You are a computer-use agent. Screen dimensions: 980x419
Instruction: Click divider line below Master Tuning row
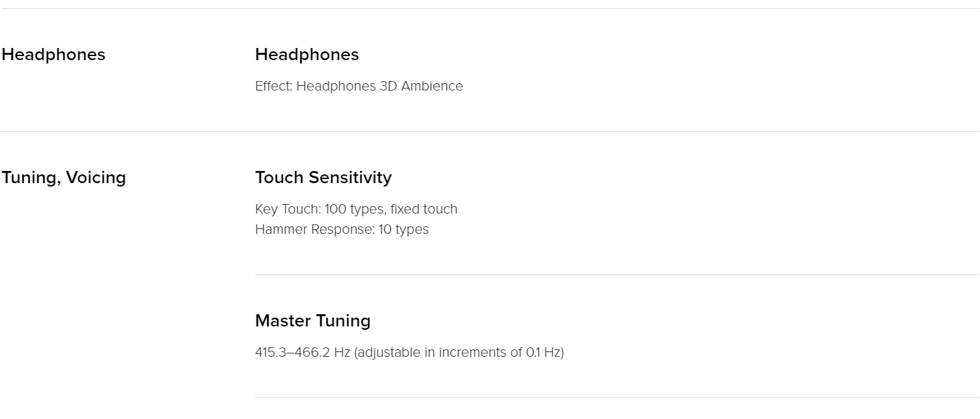point(617,397)
